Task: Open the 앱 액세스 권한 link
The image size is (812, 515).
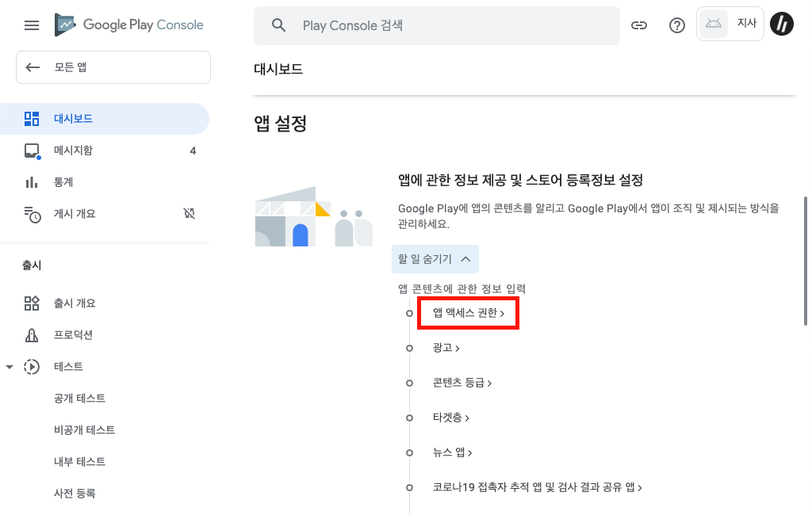Action: click(x=468, y=314)
